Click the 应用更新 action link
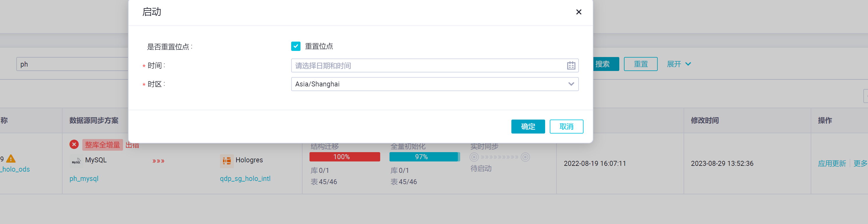This screenshot has width=868, height=224. [832, 164]
